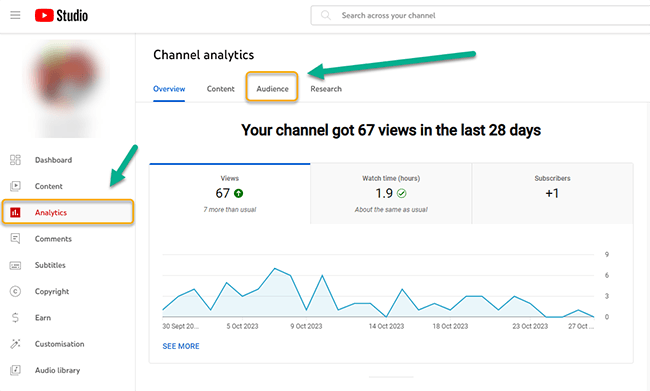Screen dimensions: 650x391
Task: Open the Subtitles sidebar item
Action: [68, 265]
